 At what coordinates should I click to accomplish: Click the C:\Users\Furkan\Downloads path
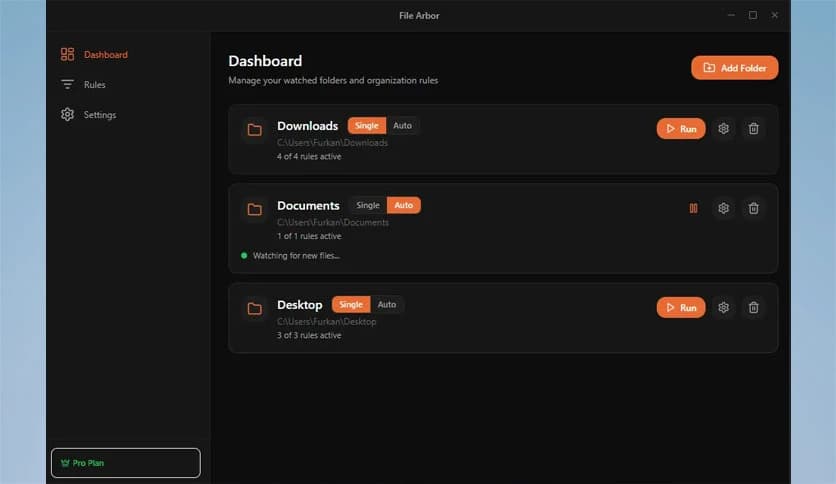(x=332, y=143)
